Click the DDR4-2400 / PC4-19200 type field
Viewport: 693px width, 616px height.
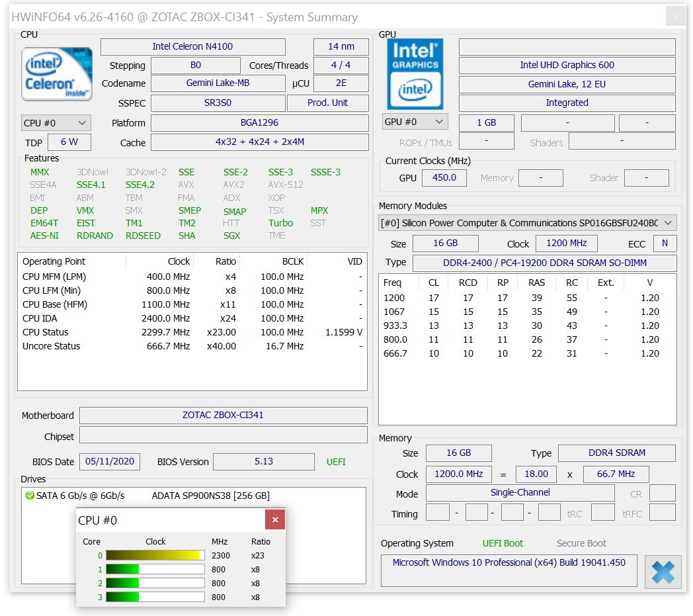544,263
